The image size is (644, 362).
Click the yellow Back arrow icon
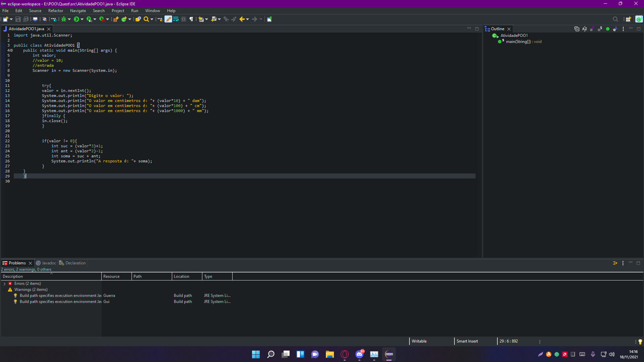tap(242, 19)
